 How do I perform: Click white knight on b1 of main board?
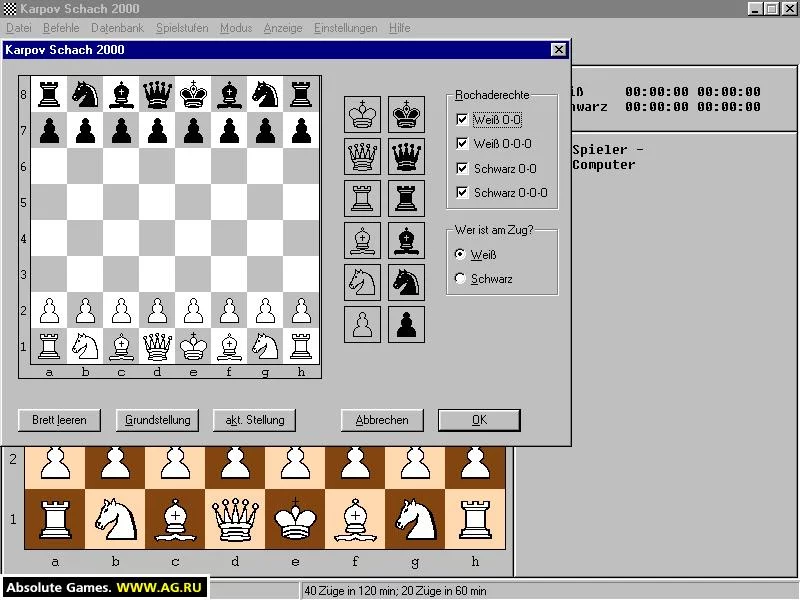(x=115, y=519)
